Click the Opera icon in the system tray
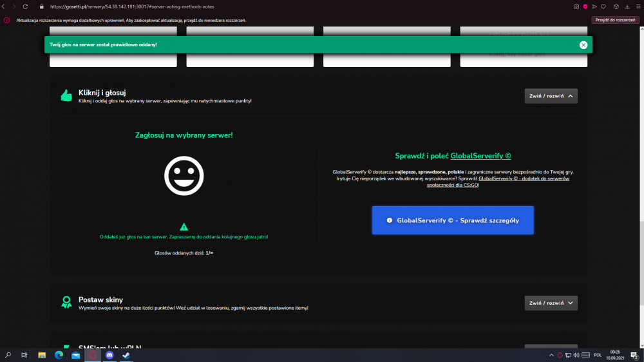This screenshot has height=362, width=644. tap(560, 356)
